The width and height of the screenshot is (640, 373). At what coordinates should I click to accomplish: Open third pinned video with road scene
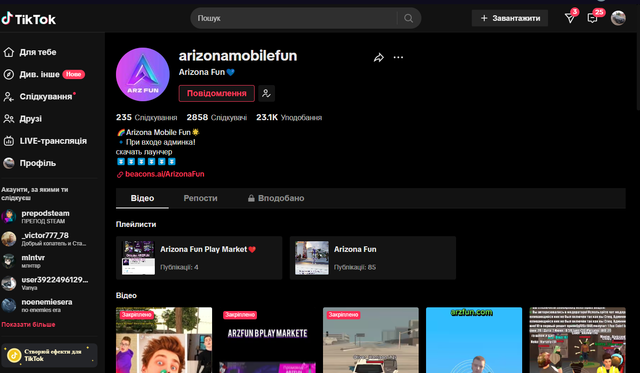click(x=371, y=340)
